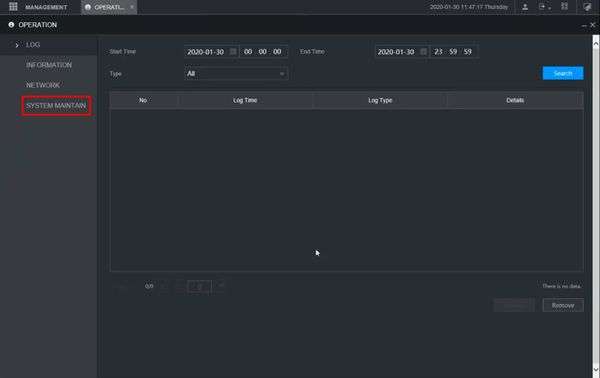The height and width of the screenshot is (378, 600).
Task: Click the End Time hour value 23
Action: pyautogui.click(x=439, y=52)
